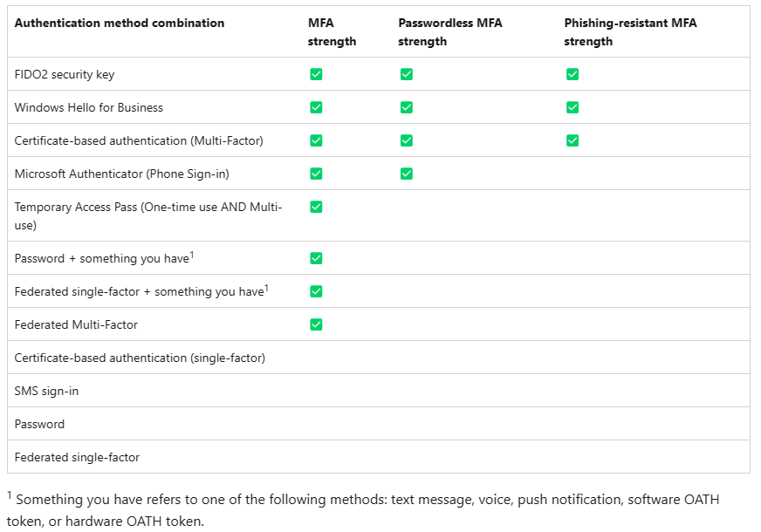Click Temporary Access Pass MFA strength checkmark
The width and height of the screenshot is (761, 532).
coord(316,207)
